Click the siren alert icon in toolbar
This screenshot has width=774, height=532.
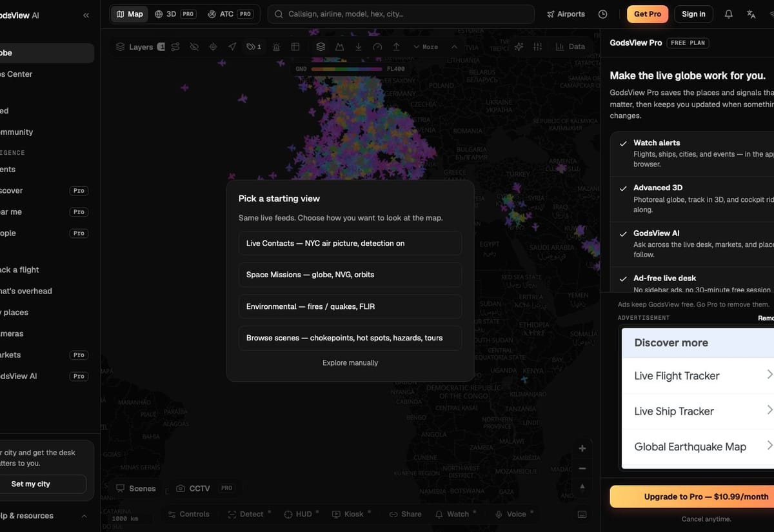[276, 47]
